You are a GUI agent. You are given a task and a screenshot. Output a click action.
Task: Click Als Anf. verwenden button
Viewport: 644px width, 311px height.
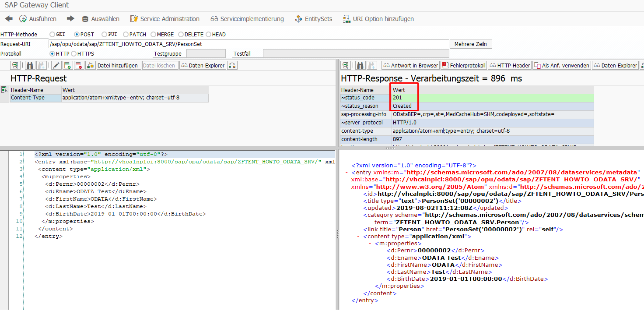(562, 65)
